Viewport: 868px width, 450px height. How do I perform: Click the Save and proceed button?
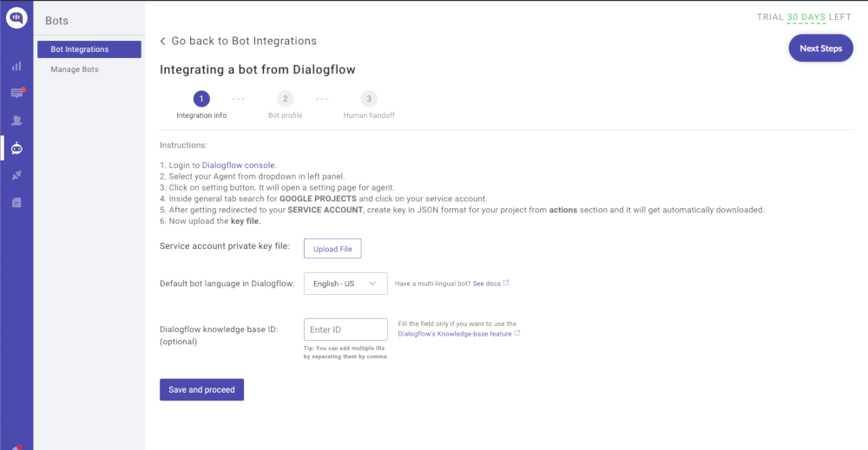(201, 390)
